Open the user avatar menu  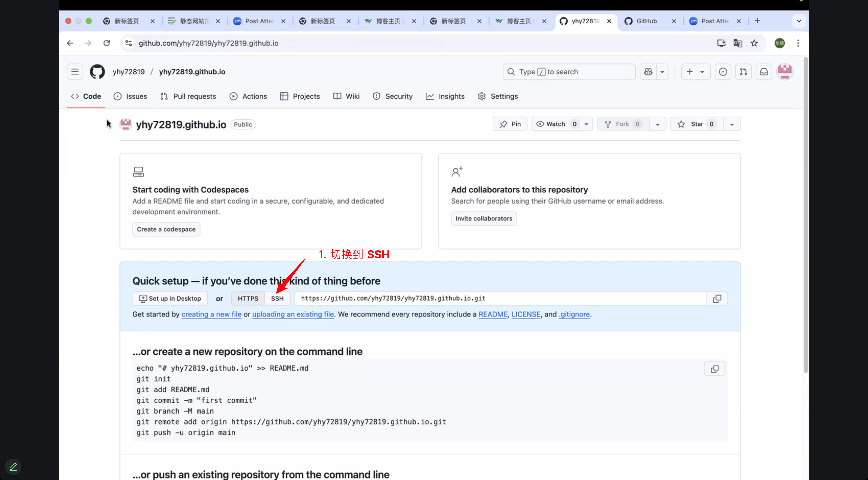coord(785,72)
